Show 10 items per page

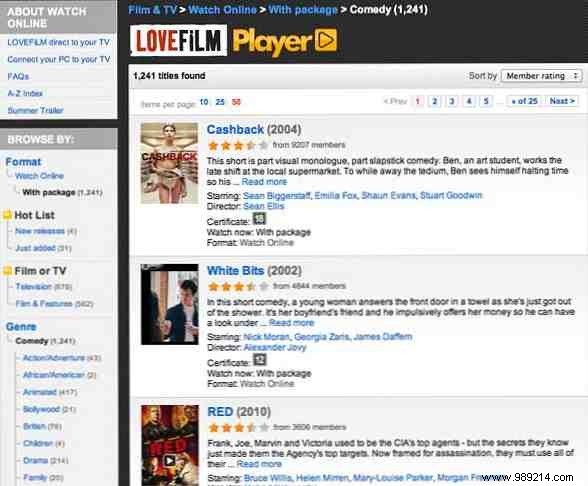coord(204,102)
